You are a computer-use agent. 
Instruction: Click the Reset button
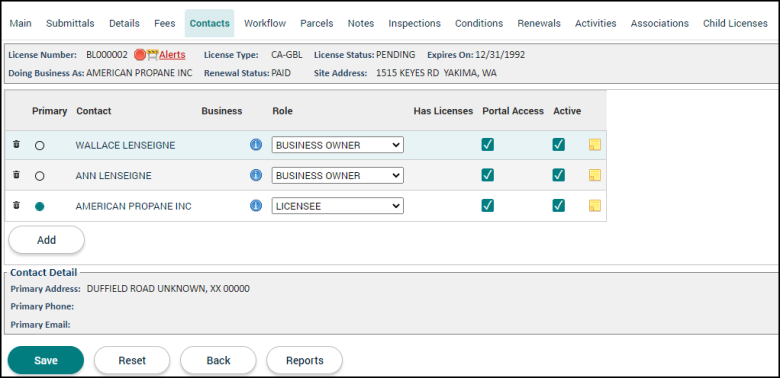click(x=132, y=360)
